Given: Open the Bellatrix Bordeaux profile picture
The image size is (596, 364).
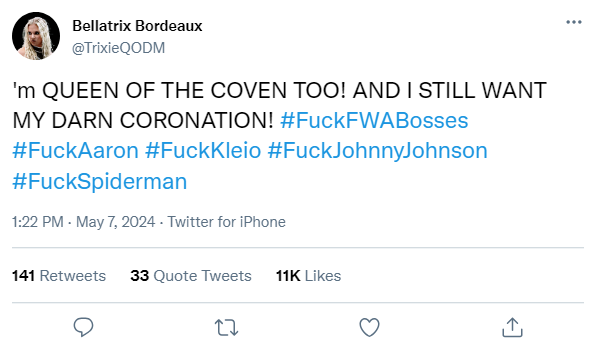Looking at the screenshot, I should 36,36.
